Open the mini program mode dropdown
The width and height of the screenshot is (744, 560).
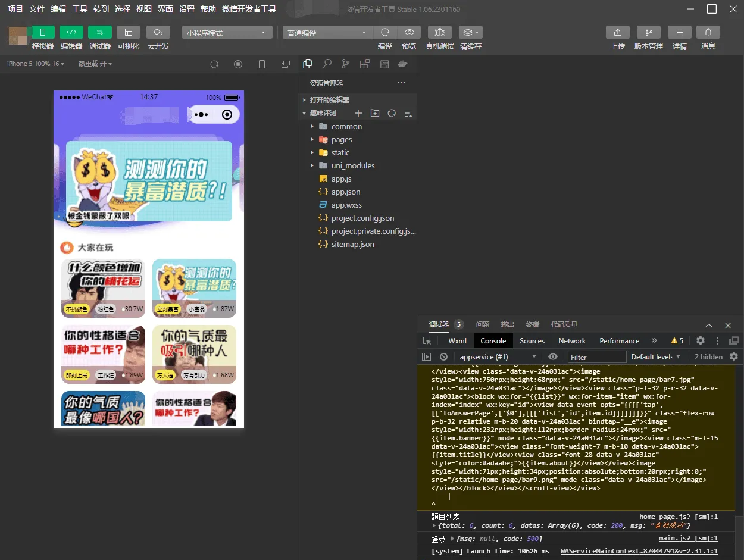[227, 33]
